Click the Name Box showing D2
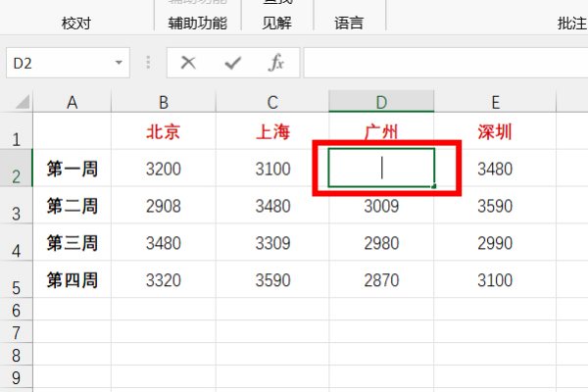Viewport: 588px width, 392px height. pyautogui.click(x=68, y=63)
